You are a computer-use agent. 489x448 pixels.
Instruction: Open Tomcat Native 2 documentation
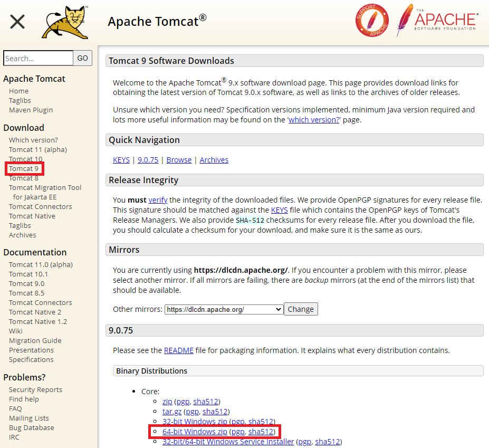(x=35, y=312)
